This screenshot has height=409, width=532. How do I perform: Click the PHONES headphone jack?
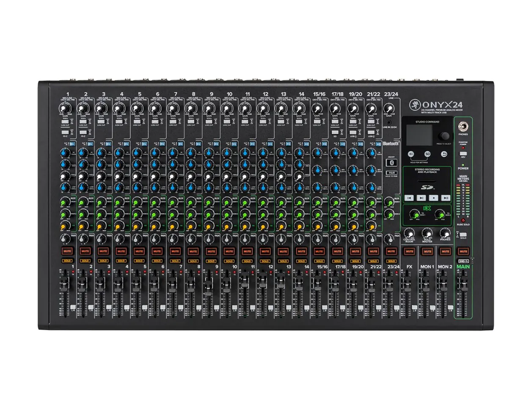point(463,127)
